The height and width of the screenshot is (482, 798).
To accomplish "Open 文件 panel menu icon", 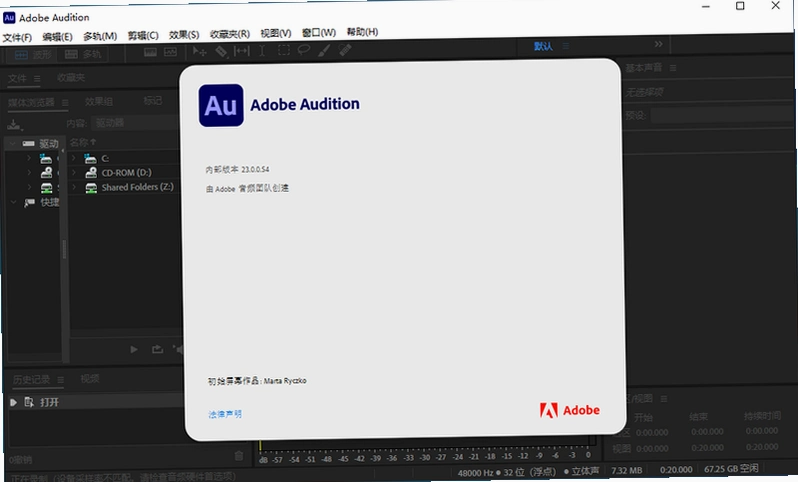I will tap(37, 78).
